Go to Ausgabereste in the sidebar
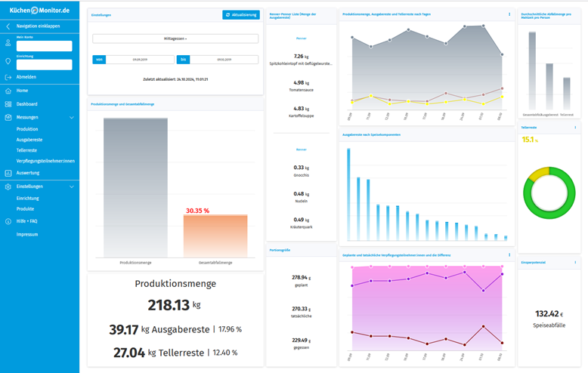The image size is (588, 373). pos(29,140)
